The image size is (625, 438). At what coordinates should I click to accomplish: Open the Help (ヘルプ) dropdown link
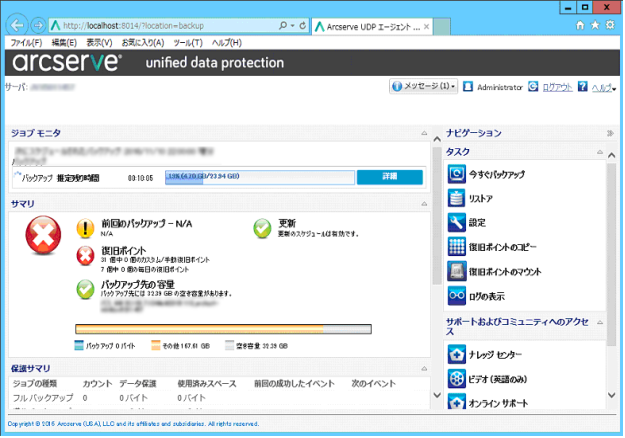(603, 87)
